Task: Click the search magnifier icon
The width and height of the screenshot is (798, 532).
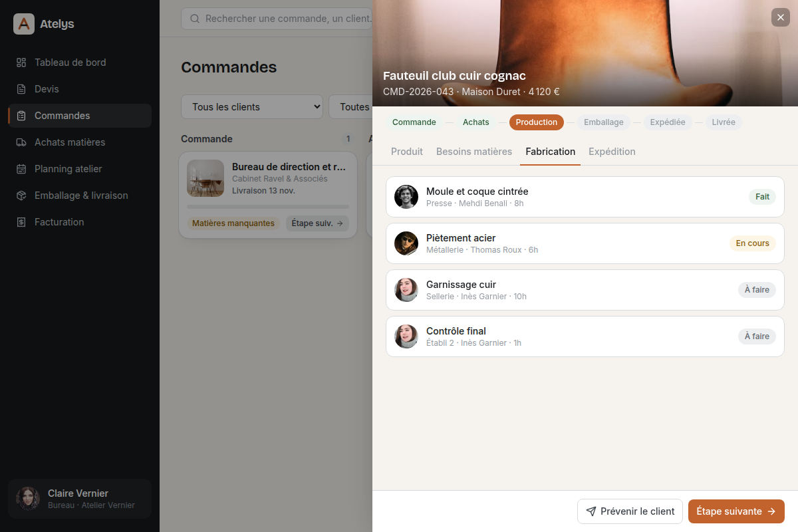Action: 195,19
